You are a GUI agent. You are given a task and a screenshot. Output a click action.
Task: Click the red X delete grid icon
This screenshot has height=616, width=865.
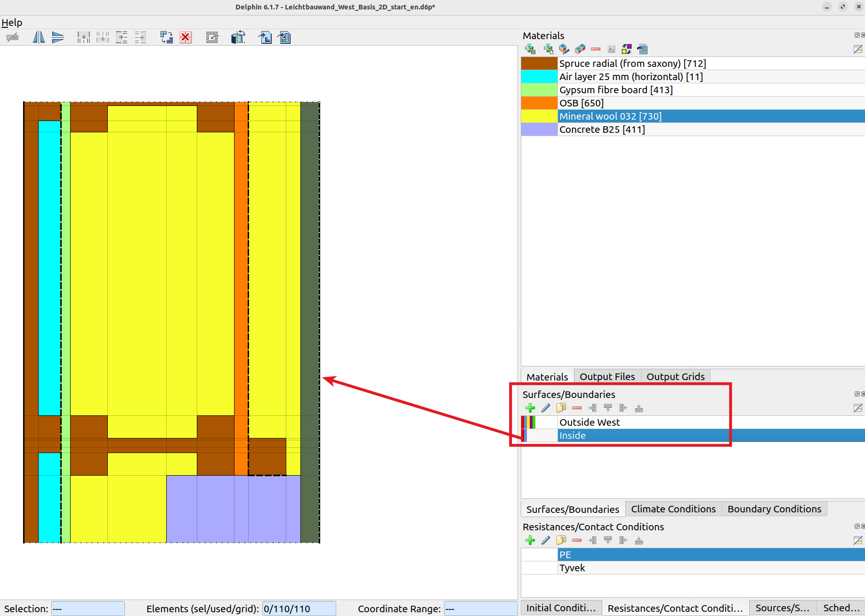186,37
